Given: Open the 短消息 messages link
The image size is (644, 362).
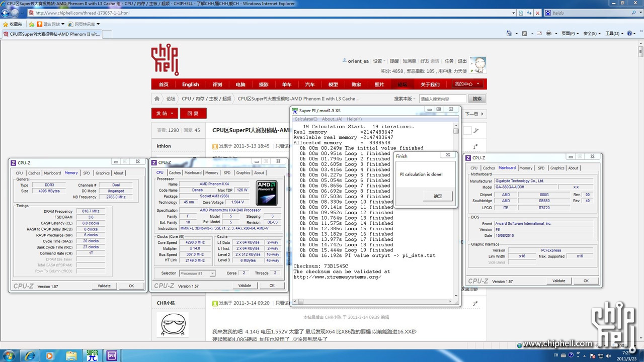Looking at the screenshot, I should (410, 61).
